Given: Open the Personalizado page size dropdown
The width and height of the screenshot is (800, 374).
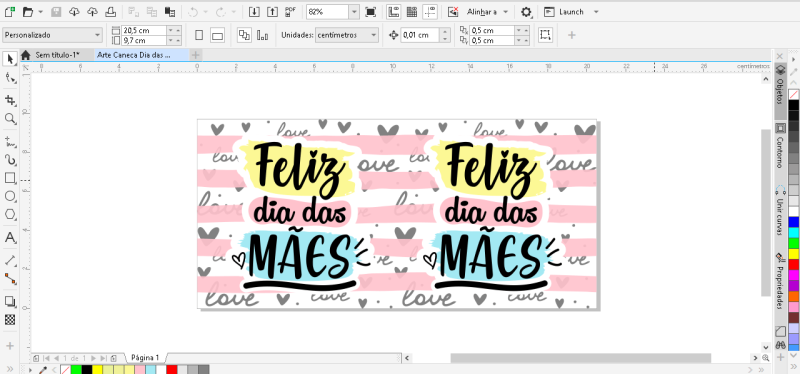Looking at the screenshot, I should [x=53, y=35].
